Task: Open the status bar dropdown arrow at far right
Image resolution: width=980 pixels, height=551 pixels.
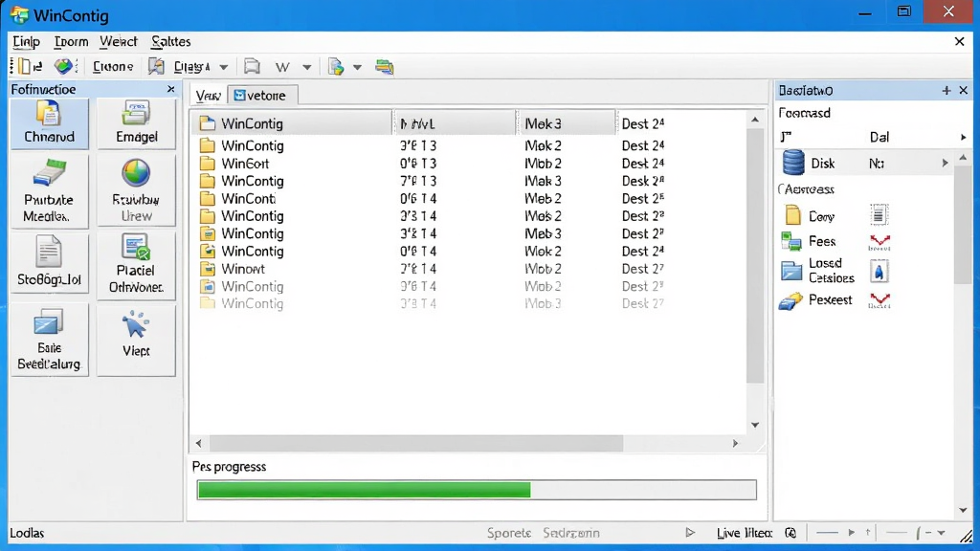Action: point(941,533)
